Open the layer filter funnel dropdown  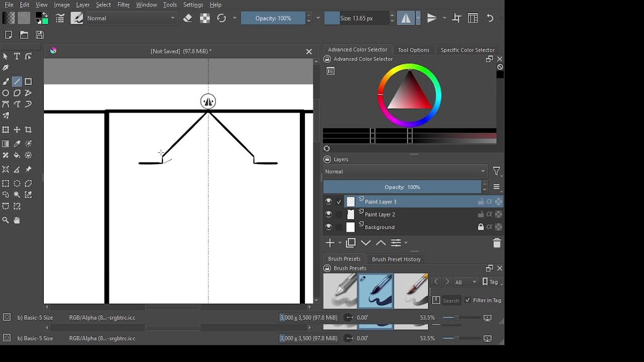[497, 171]
